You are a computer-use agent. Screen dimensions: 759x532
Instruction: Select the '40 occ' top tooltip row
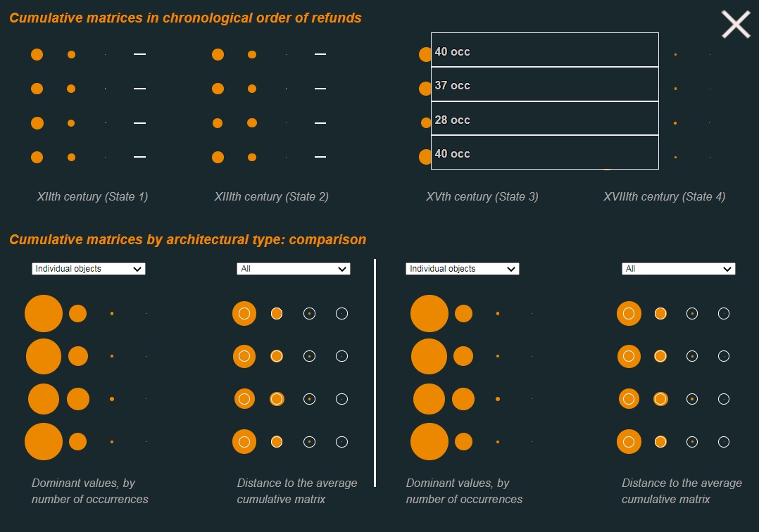pos(544,50)
